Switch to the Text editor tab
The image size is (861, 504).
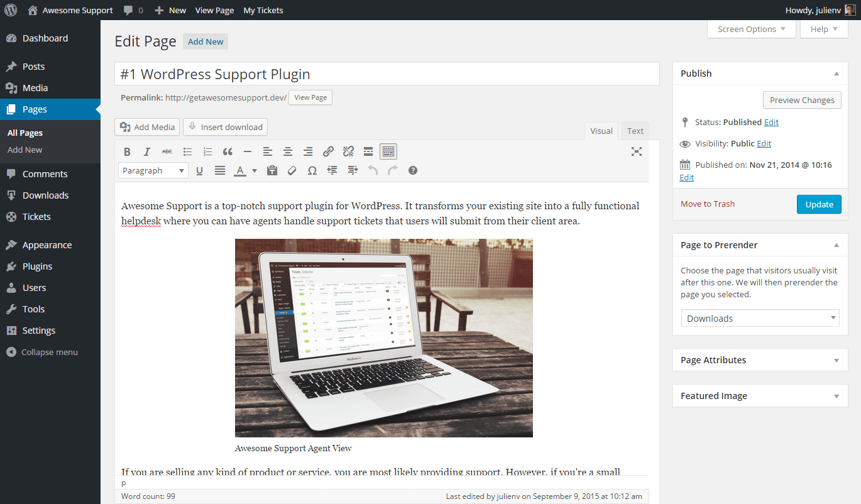635,131
